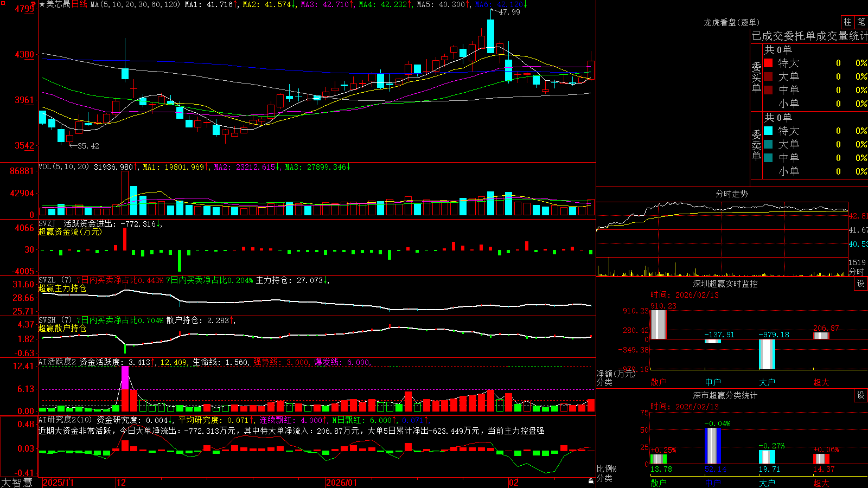Click the 深圳超赢实时监控 title
Screen dimensions: 868x488
point(725,284)
